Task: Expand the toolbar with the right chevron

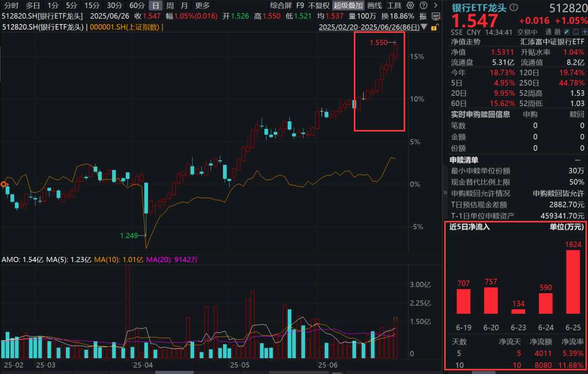Action: (435, 6)
